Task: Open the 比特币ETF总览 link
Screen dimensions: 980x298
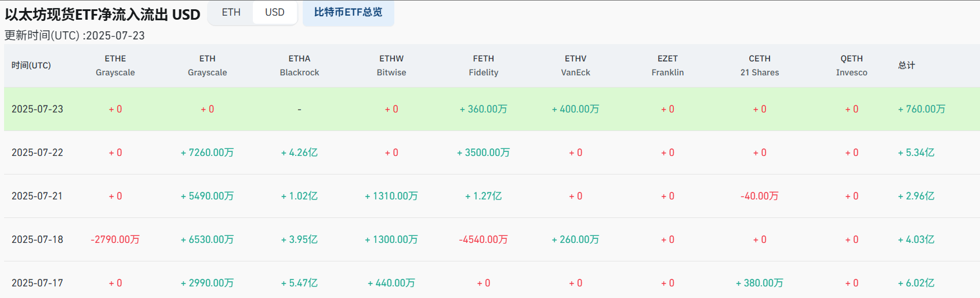Action: pos(348,12)
